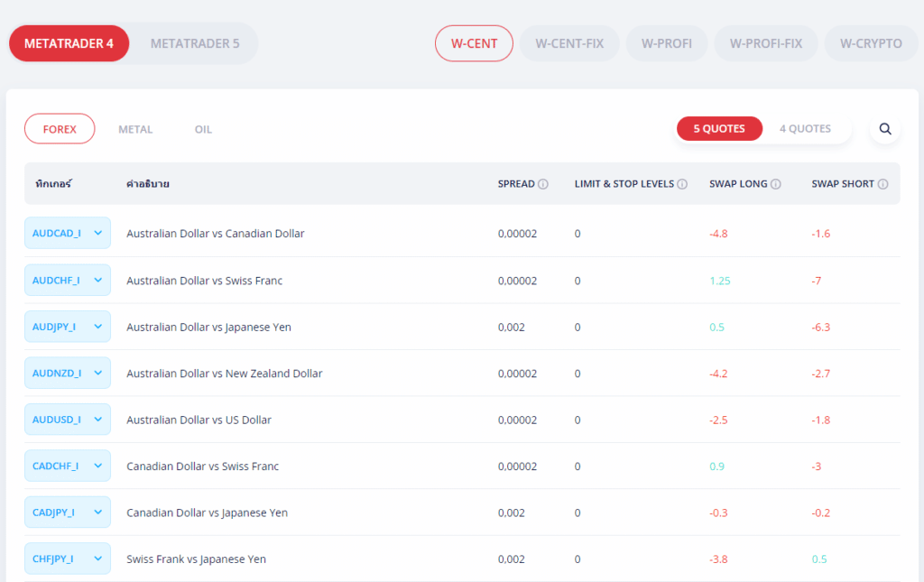This screenshot has width=924, height=582.
Task: Show info icon next to SPREAD
Action: click(x=543, y=184)
